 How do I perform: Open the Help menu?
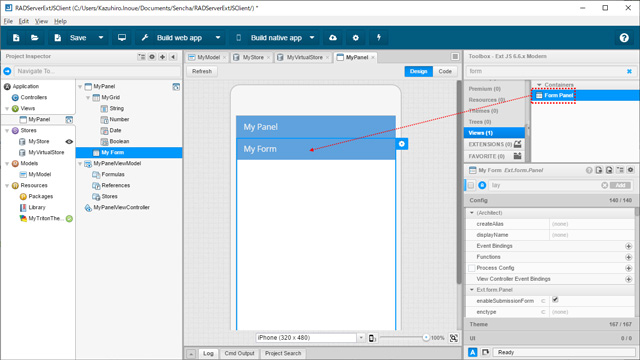[60, 21]
